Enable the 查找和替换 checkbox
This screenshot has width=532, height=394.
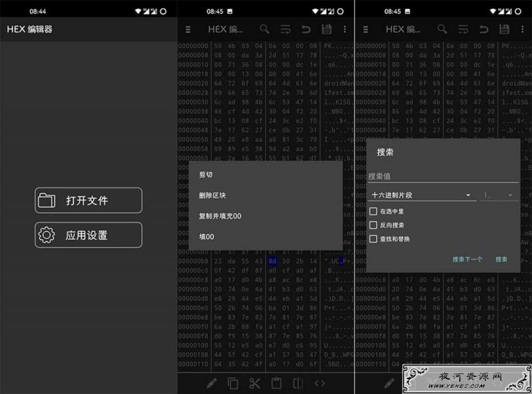373,239
